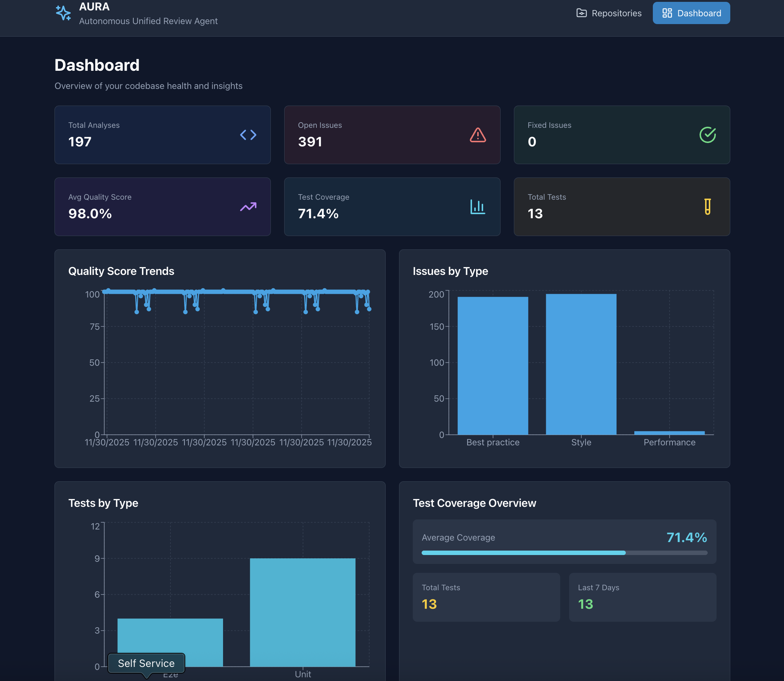Click the folder icon beside Repositories
Viewport: 784px width, 681px height.
pyautogui.click(x=581, y=13)
